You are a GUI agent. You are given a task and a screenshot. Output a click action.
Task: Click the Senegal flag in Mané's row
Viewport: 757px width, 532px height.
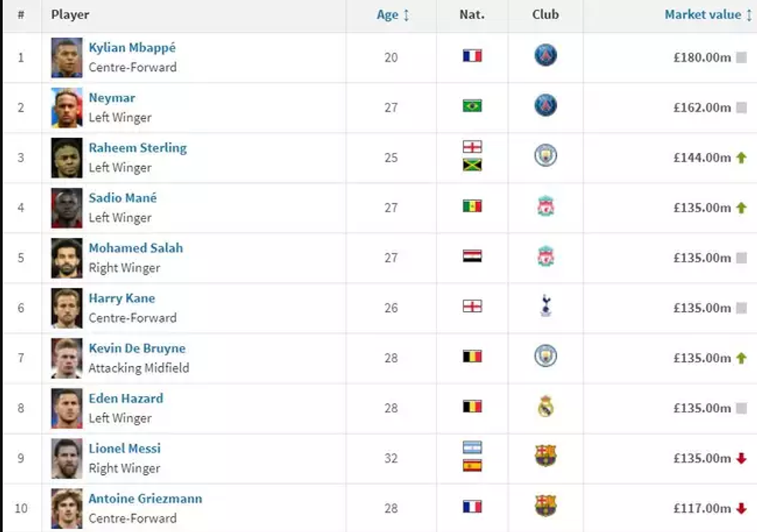point(472,206)
